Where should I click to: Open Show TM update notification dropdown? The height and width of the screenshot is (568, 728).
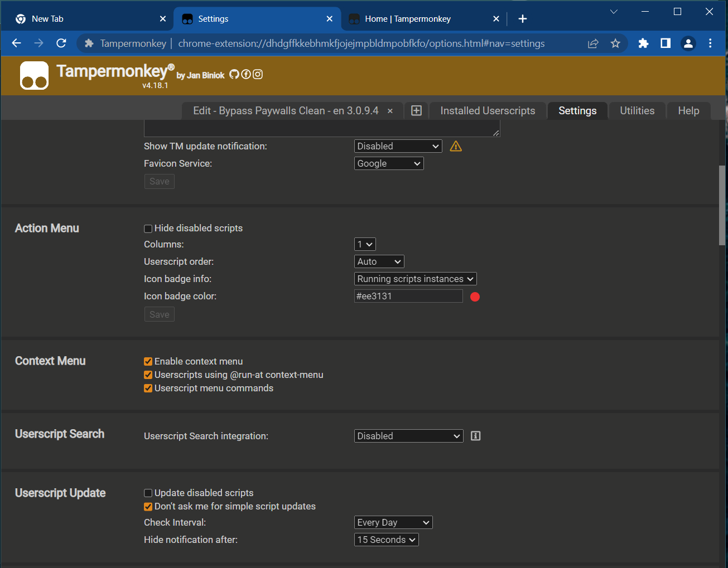click(x=398, y=146)
